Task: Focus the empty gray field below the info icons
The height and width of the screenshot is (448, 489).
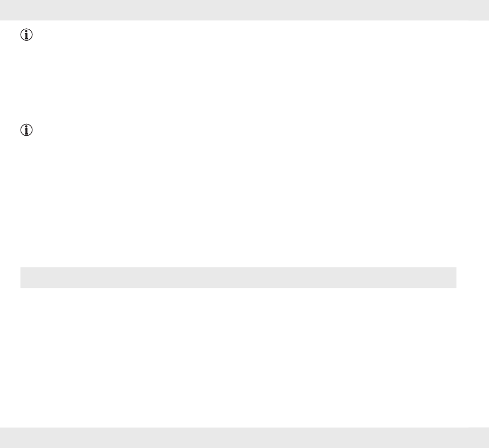Action: pos(238,277)
